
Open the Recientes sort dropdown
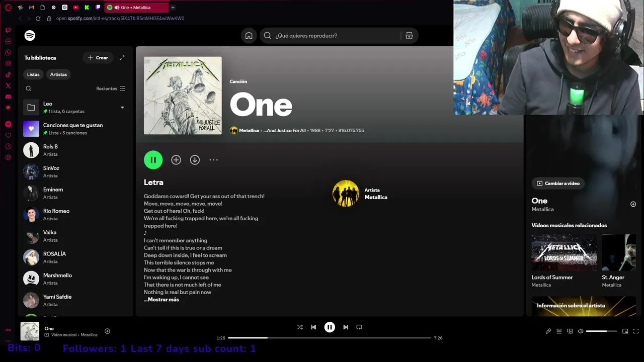point(111,88)
